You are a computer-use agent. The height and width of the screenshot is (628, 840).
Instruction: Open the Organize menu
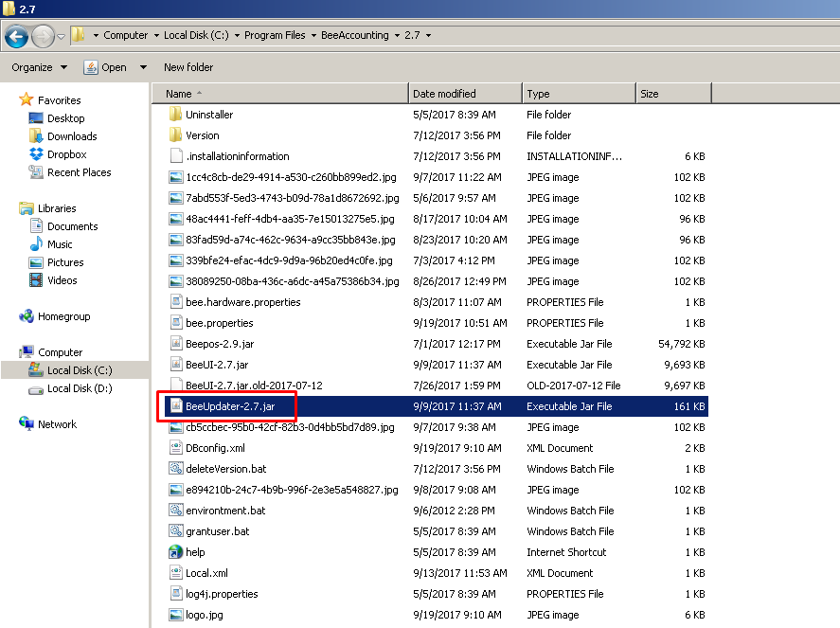(40, 67)
